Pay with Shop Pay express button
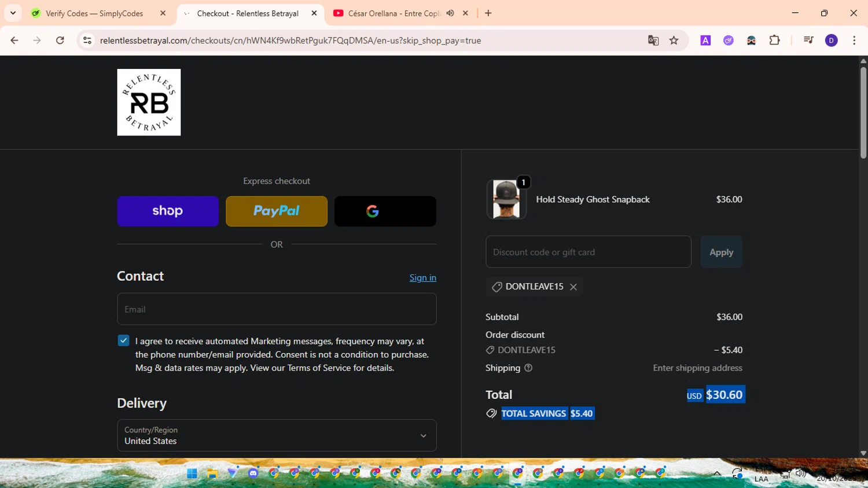Image resolution: width=868 pixels, height=488 pixels. 168,211
